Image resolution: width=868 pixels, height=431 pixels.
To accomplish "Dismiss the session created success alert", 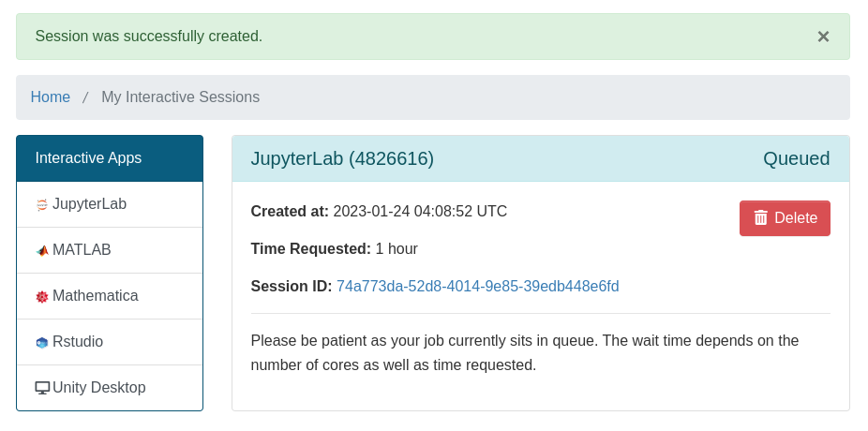I will click(x=823, y=37).
